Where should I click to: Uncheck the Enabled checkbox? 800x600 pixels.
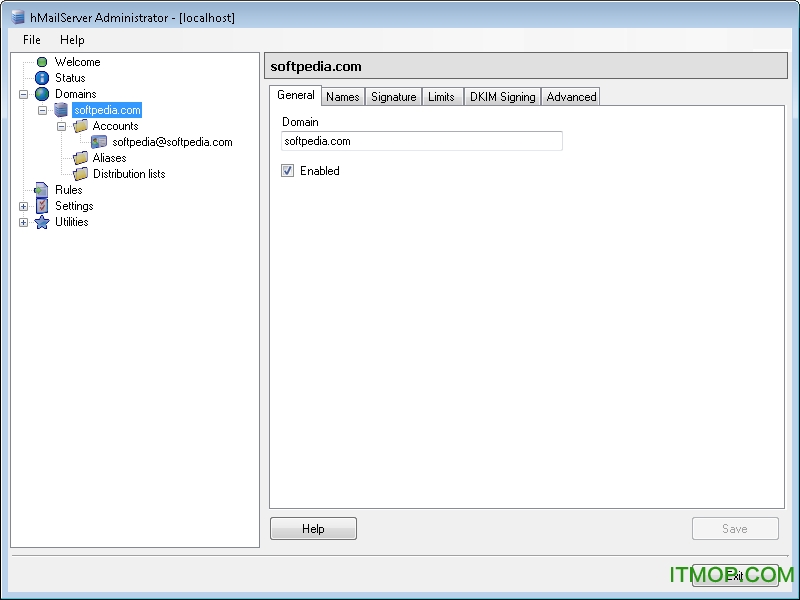(x=288, y=171)
